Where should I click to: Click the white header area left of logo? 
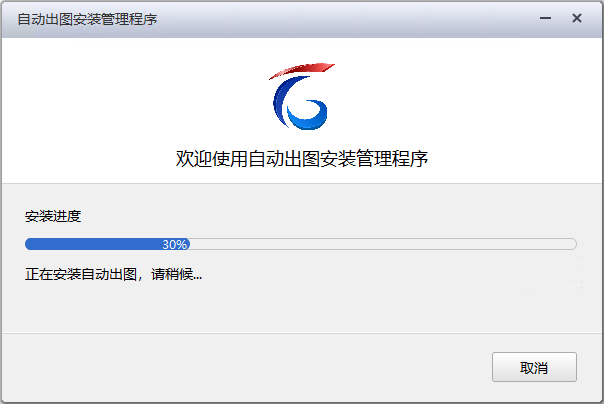click(135, 100)
